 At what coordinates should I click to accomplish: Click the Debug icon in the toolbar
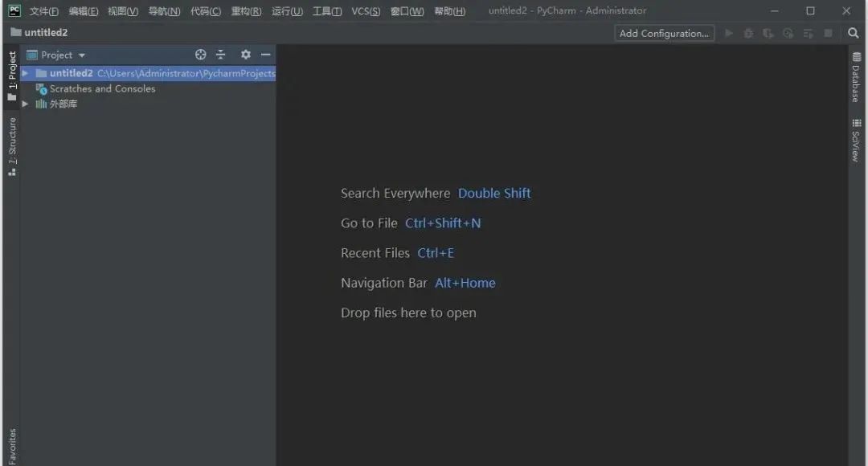(748, 33)
